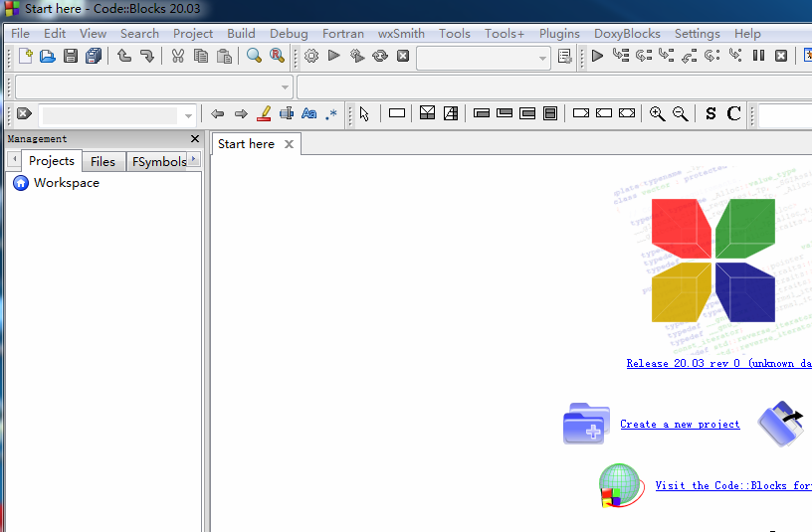Image resolution: width=812 pixels, height=532 pixels.
Task: Save the file with the floppy icon
Action: [71, 56]
